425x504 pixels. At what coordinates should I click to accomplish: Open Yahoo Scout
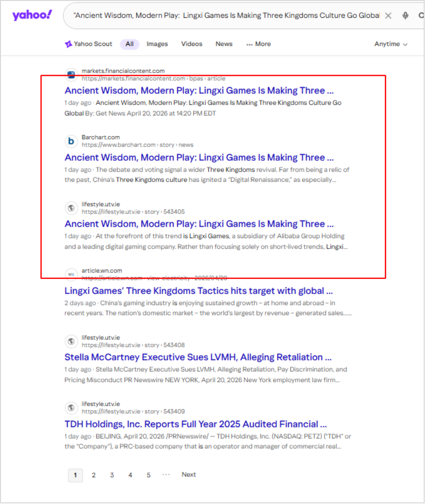pos(89,44)
